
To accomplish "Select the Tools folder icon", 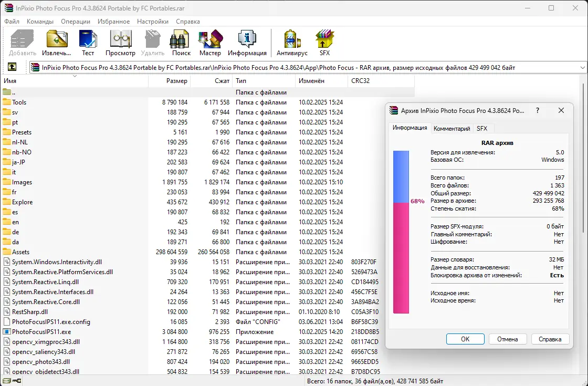I will pos(7,102).
